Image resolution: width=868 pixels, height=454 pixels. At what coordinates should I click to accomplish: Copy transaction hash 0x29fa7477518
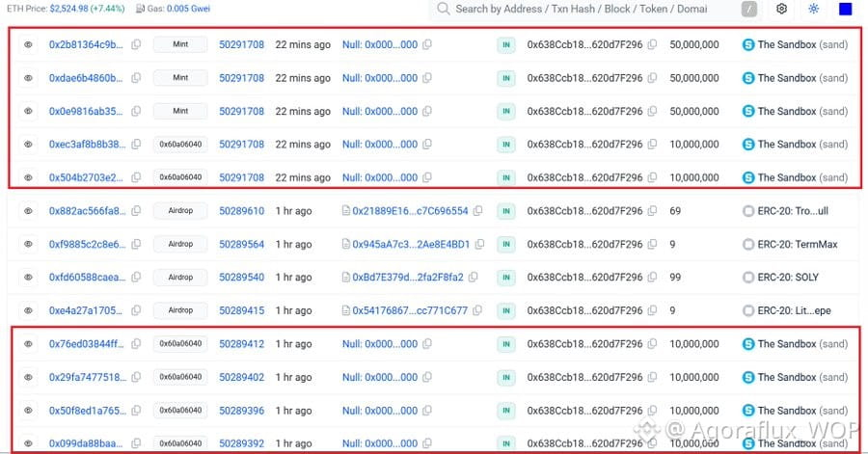coord(136,377)
